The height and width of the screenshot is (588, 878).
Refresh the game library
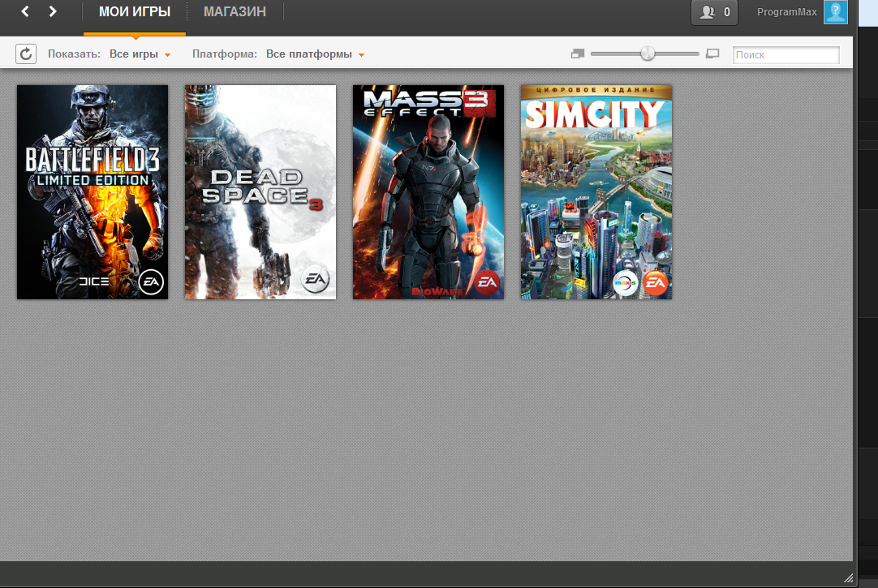pos(26,54)
